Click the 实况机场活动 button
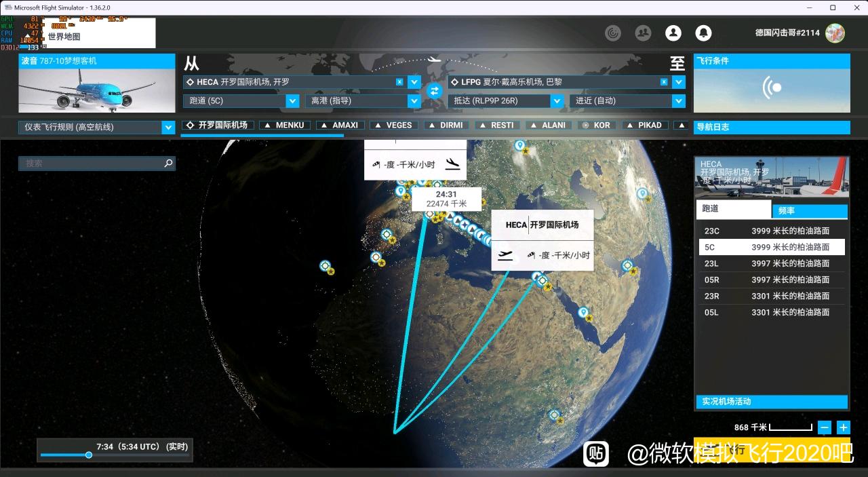The image size is (868, 477). pyautogui.click(x=772, y=402)
